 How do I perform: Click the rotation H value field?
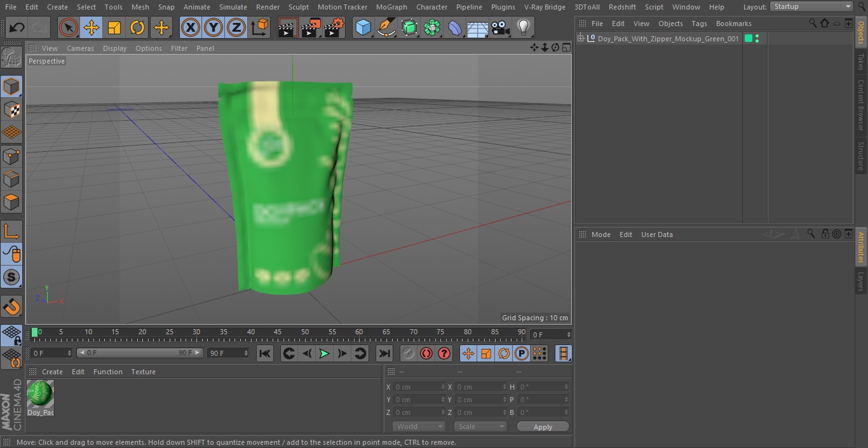[543, 387]
